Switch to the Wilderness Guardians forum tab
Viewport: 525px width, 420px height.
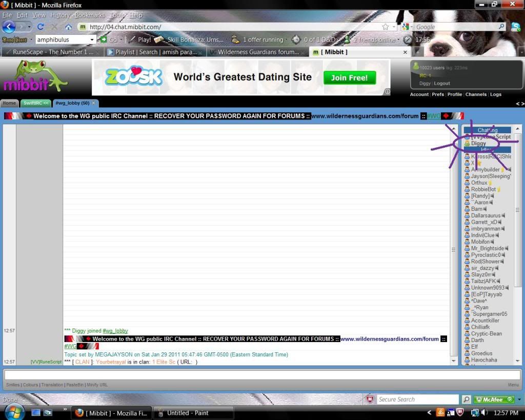(x=257, y=52)
